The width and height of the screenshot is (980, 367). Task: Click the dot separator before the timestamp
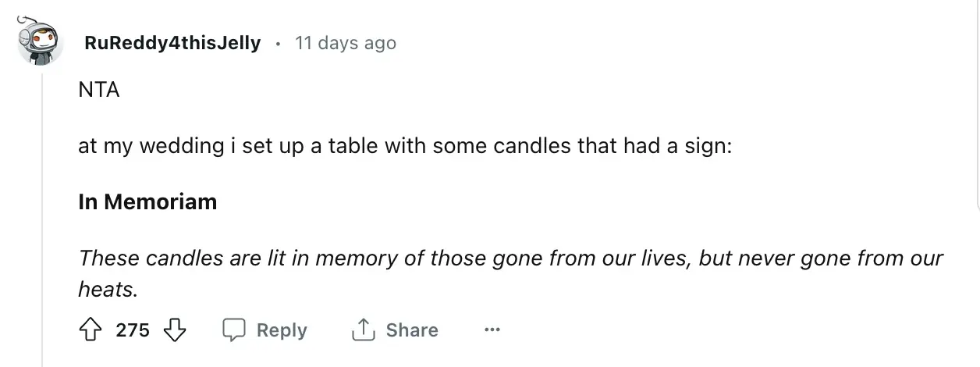click(x=278, y=43)
